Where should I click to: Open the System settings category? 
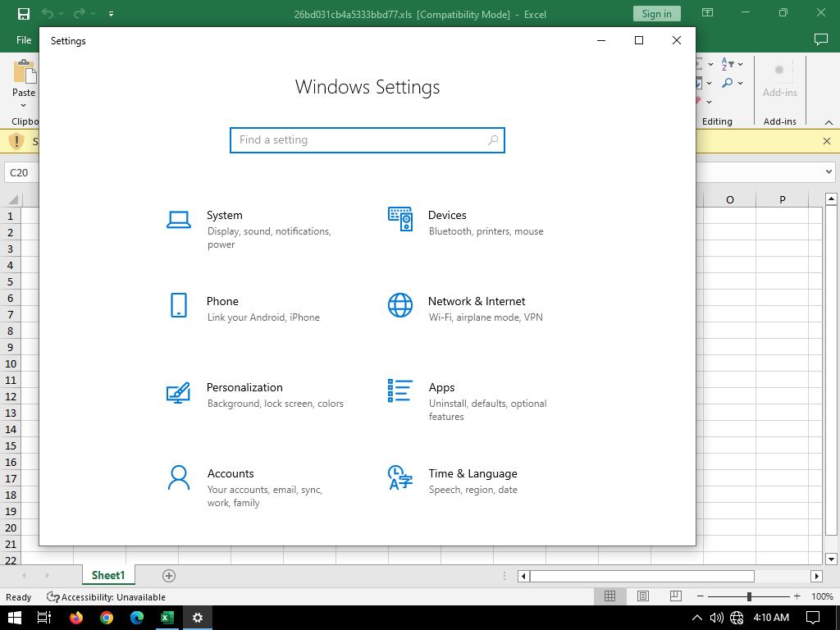pos(224,216)
